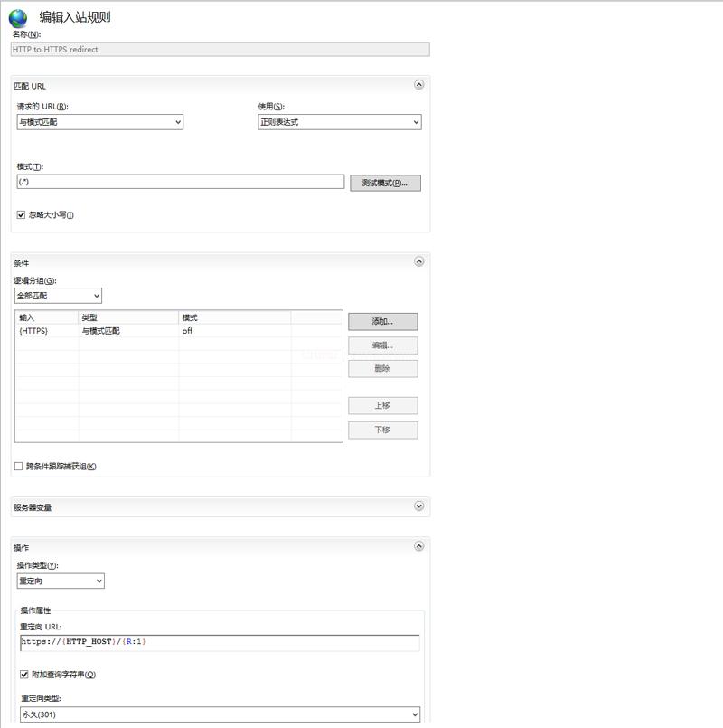
Task: Click the 测试模式 button
Action: (x=385, y=183)
